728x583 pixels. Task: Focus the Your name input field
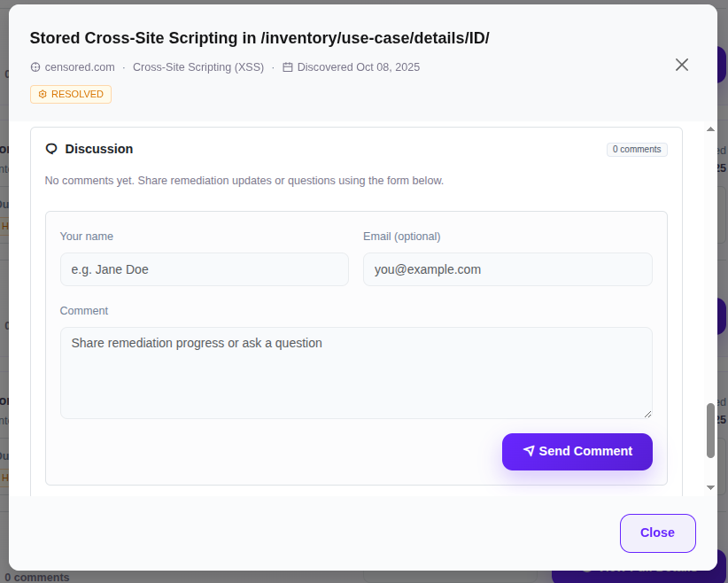click(x=204, y=269)
